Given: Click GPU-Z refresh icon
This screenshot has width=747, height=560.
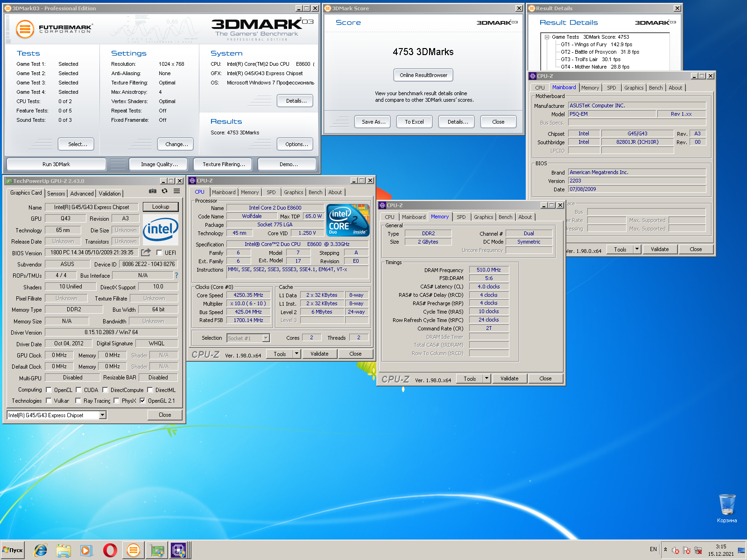Looking at the screenshot, I should (164, 191).
